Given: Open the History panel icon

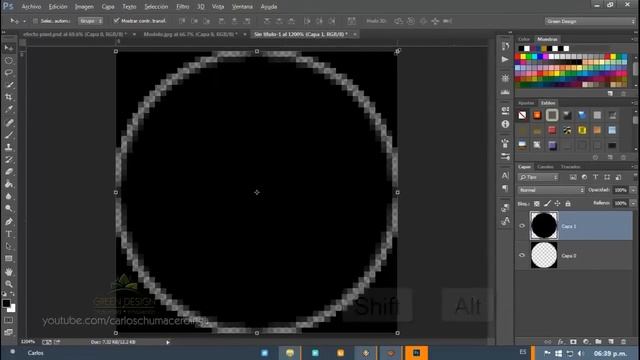Looking at the screenshot, I should click(505, 46).
